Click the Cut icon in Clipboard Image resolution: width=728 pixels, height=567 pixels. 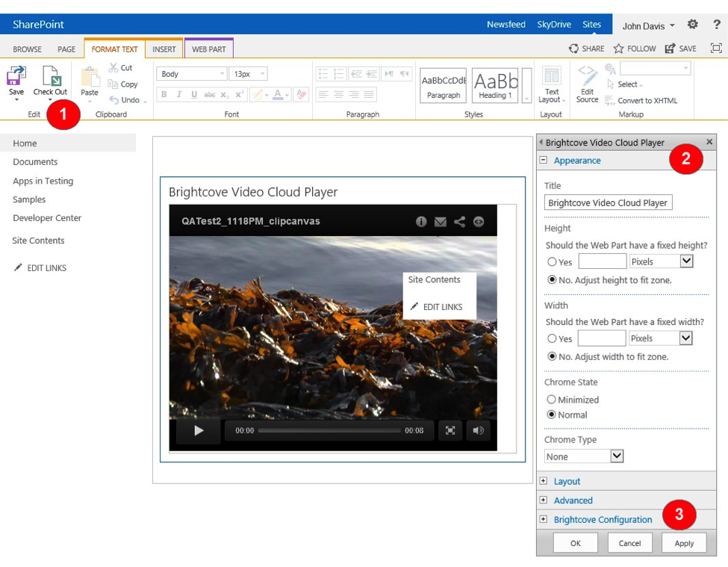click(x=113, y=68)
